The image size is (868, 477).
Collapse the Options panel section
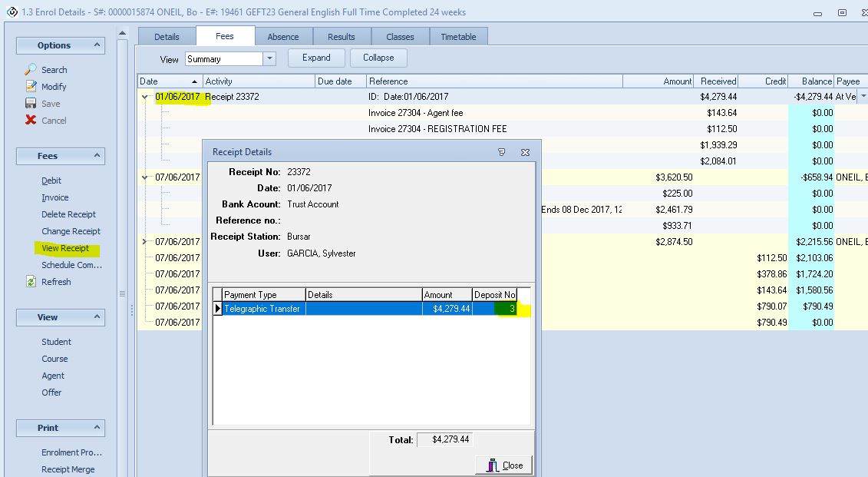pyautogui.click(x=97, y=45)
